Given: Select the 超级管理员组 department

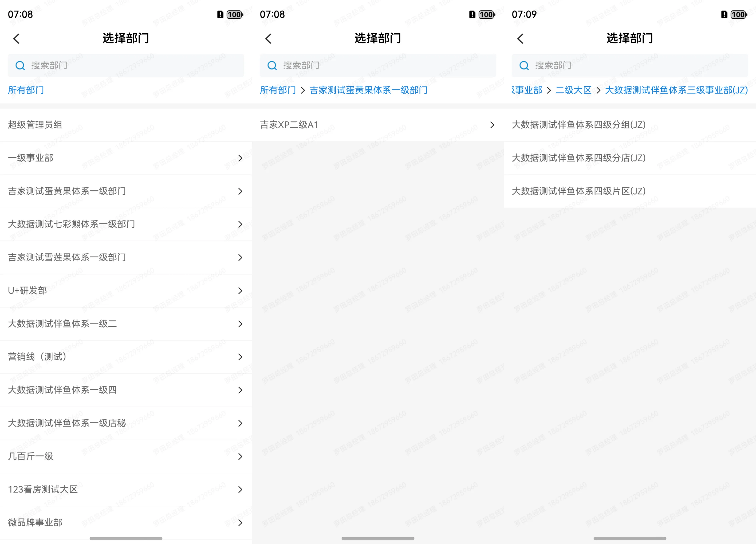Looking at the screenshot, I should pos(35,125).
